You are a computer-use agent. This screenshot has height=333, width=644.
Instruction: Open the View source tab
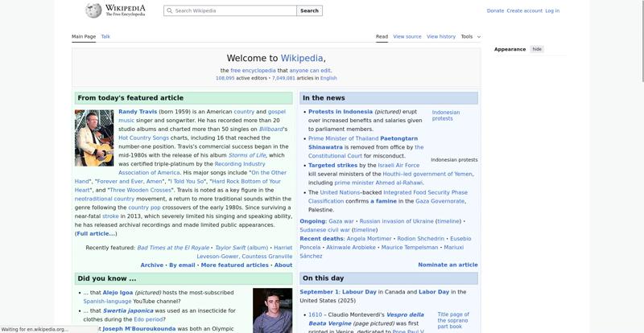click(x=407, y=36)
